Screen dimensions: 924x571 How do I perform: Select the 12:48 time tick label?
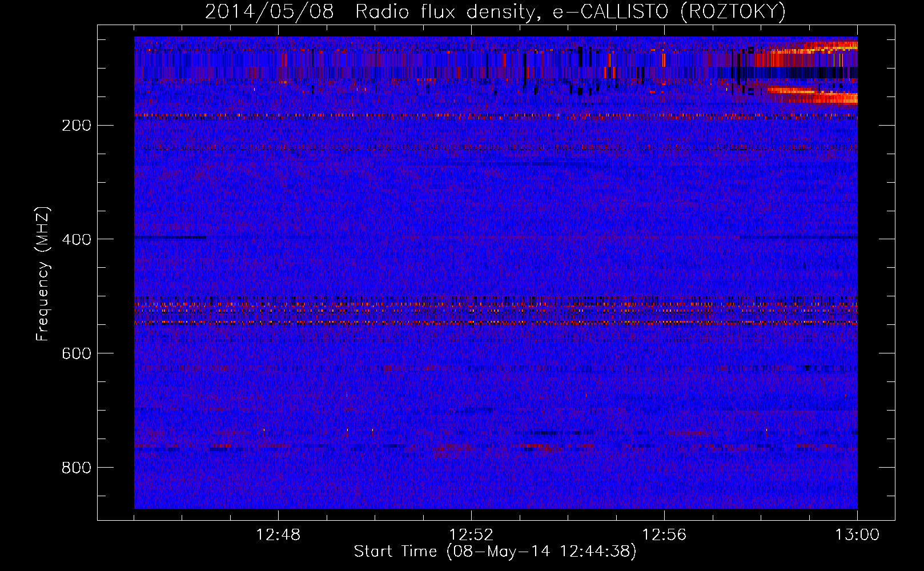pyautogui.click(x=278, y=535)
